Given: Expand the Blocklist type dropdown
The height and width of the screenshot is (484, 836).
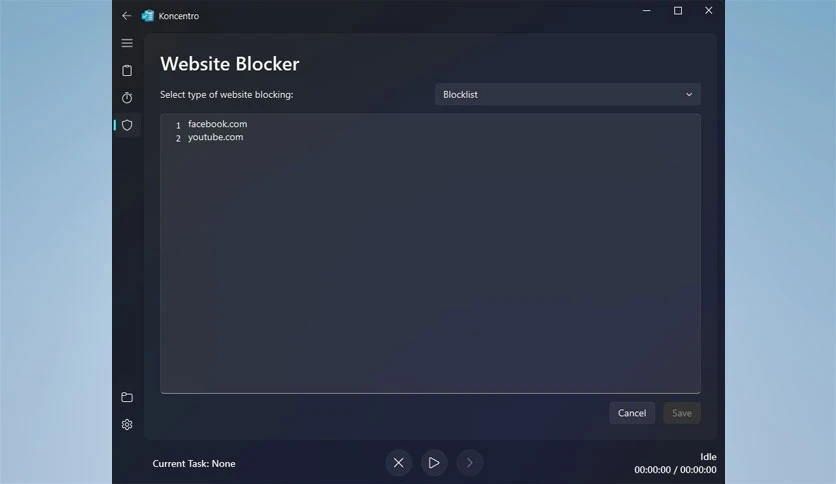Looking at the screenshot, I should tap(568, 94).
